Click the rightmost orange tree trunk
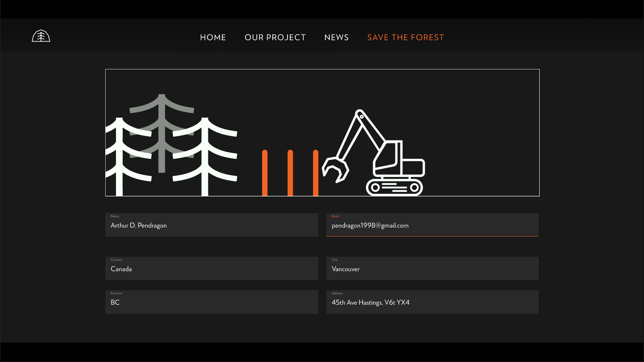Viewport: 644px width, 362px height. coord(316,173)
